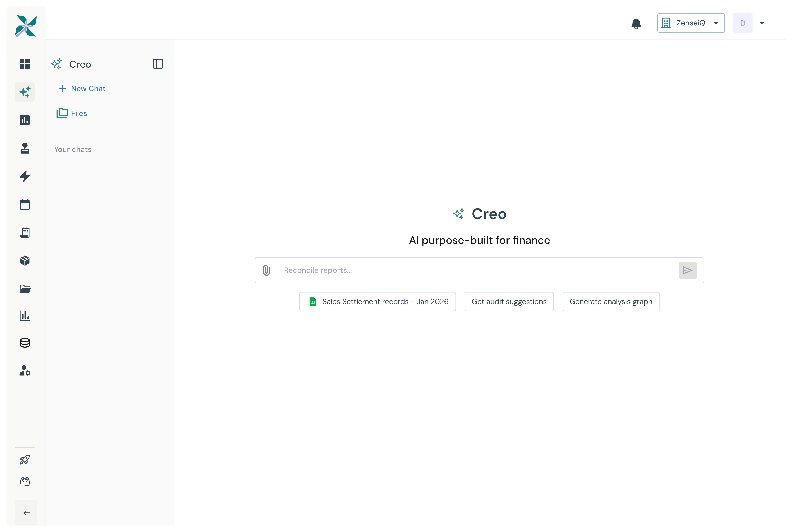Click the lightning quick actions icon
Screen dimensions: 792x532
(x=25, y=176)
